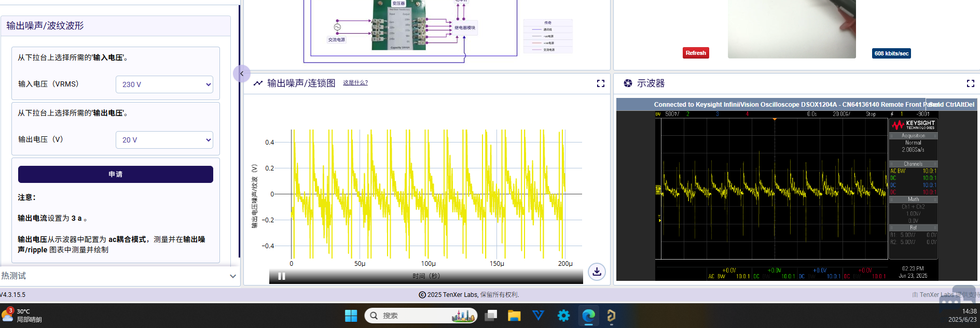
Task: Click Send CtrlAltDel on oscilloscope header
Action: (951, 105)
